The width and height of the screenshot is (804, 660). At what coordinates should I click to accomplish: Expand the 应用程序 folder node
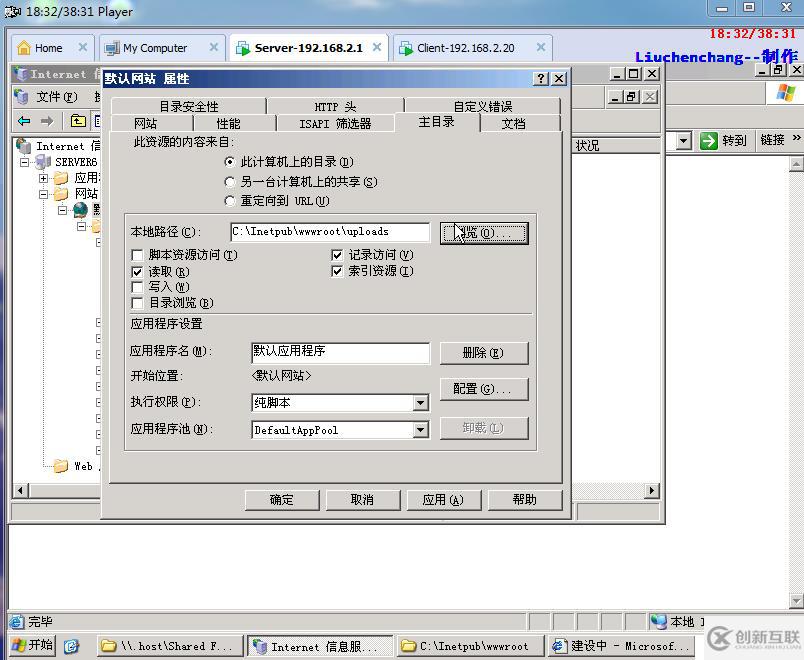coord(44,178)
